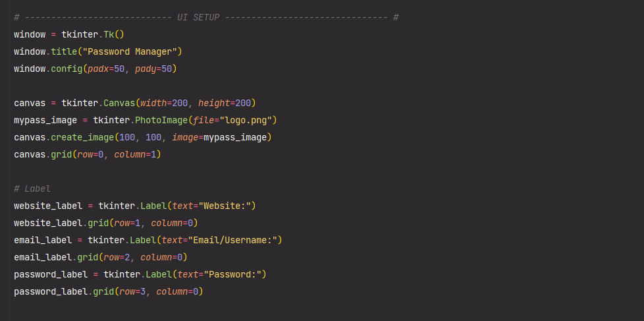The width and height of the screenshot is (644, 321).
Task: Click the "pady" keyword argument
Action: 146,69
